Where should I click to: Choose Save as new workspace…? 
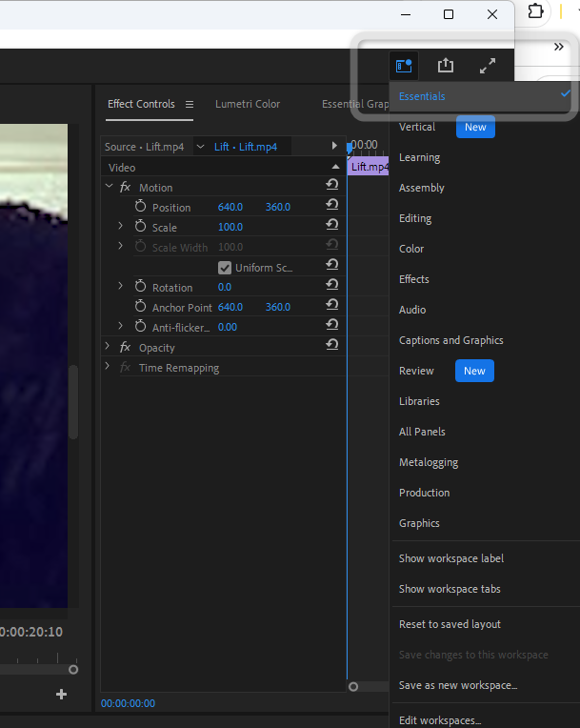pos(458,685)
